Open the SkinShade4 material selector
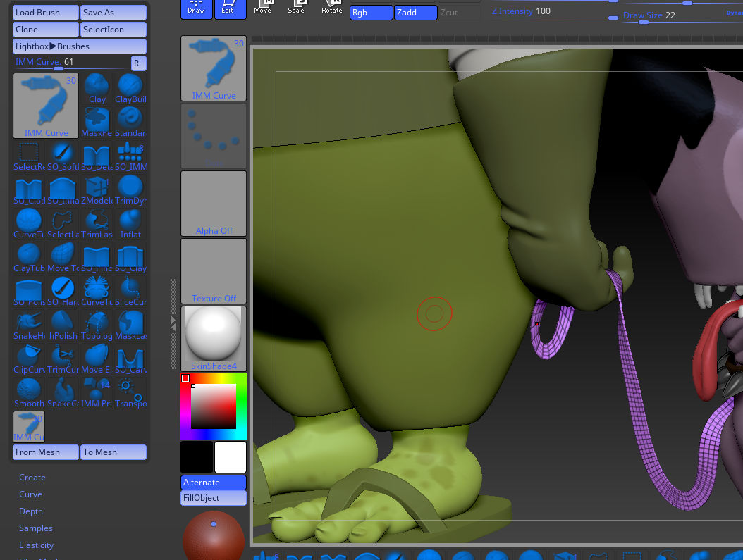The height and width of the screenshot is (560, 743). pyautogui.click(x=214, y=339)
